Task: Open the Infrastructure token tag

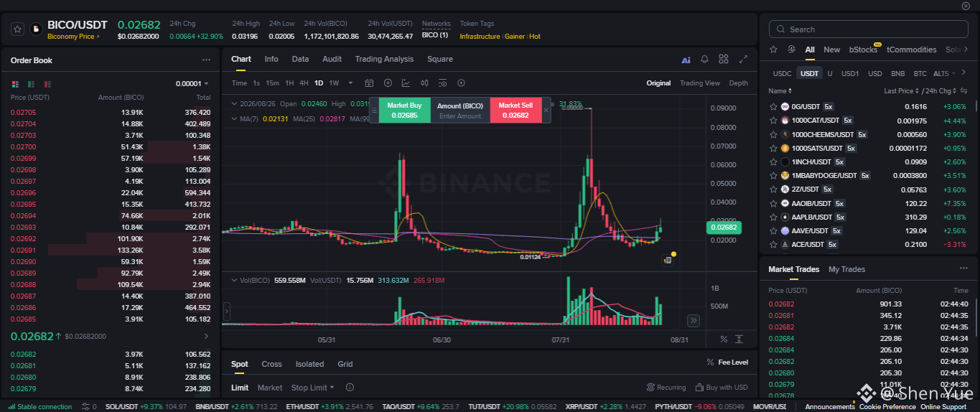Action: (x=480, y=36)
